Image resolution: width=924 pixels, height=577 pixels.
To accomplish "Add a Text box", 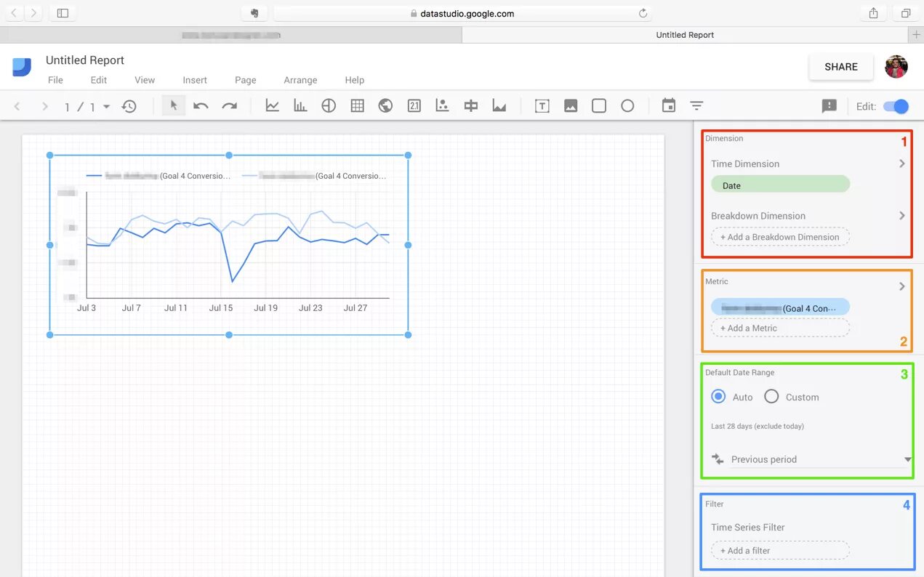I will 542,106.
